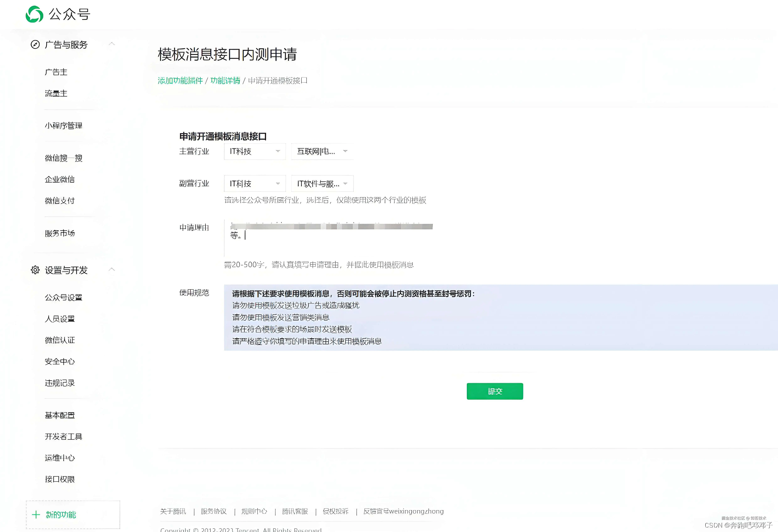
Task: Open the 互联网|电... sub-industry dropdown
Action: coord(322,151)
